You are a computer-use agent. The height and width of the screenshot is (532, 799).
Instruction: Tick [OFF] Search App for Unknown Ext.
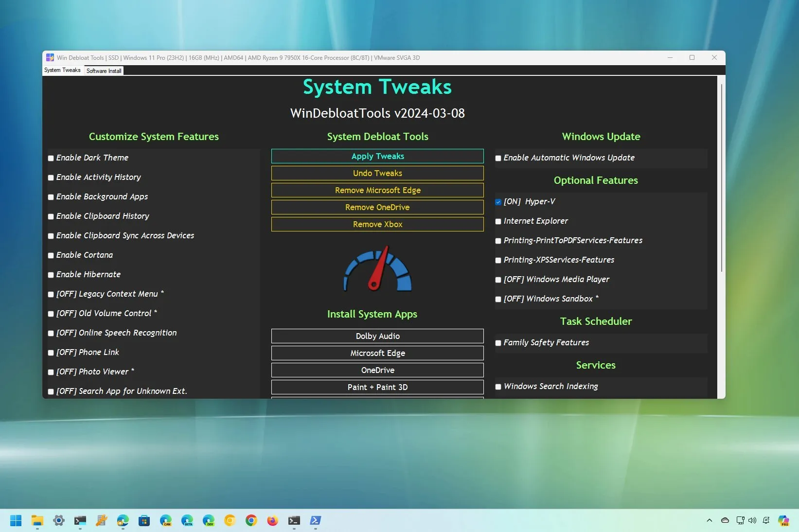pyautogui.click(x=51, y=391)
